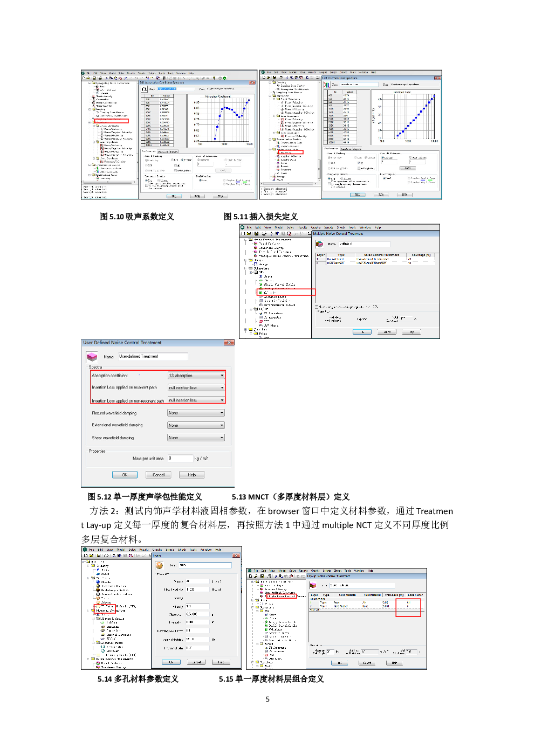The image size is (535, 756).
Task: Close the Foam properties dialog
Action: (236, 555)
